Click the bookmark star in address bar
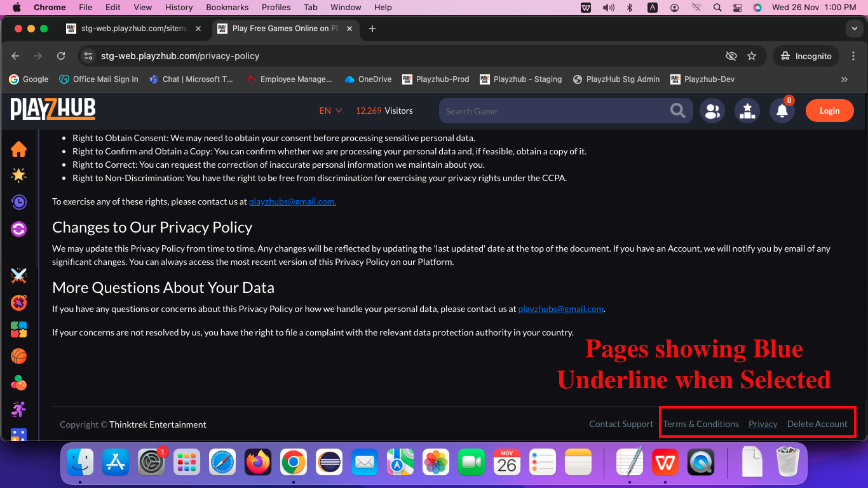 (x=752, y=56)
